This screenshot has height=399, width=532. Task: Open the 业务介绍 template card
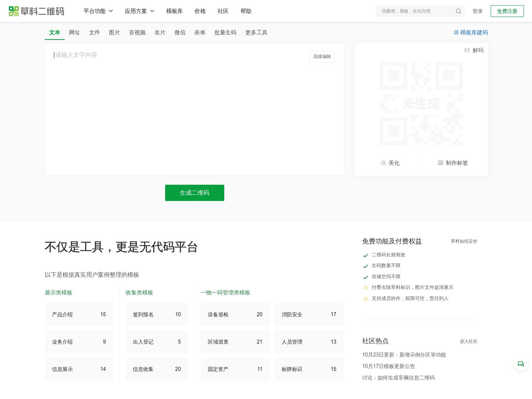point(79,342)
